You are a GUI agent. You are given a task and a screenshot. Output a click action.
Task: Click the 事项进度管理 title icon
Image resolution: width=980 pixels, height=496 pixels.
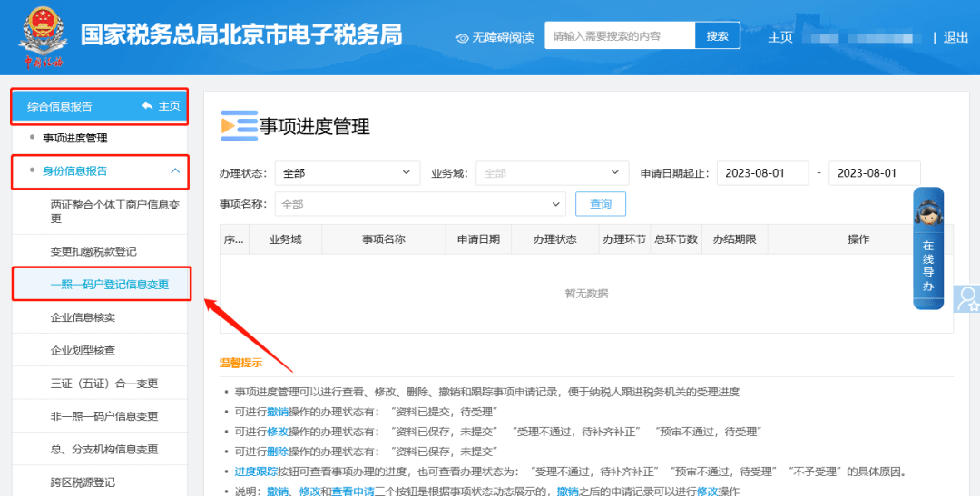point(238,126)
